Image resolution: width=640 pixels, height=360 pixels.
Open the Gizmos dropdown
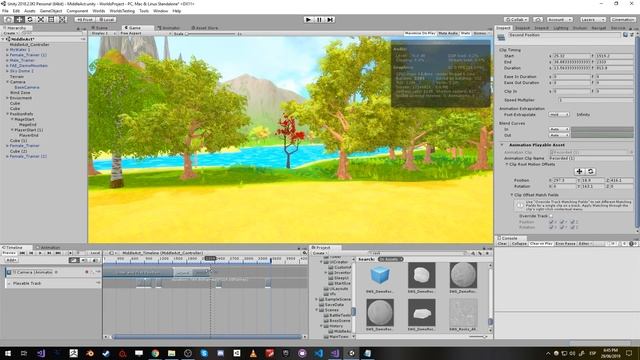(482, 33)
